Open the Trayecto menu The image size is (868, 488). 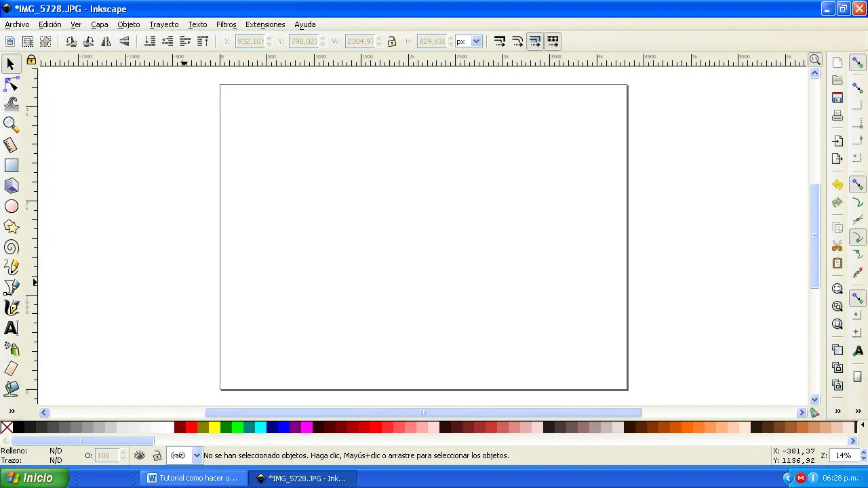[x=163, y=24]
